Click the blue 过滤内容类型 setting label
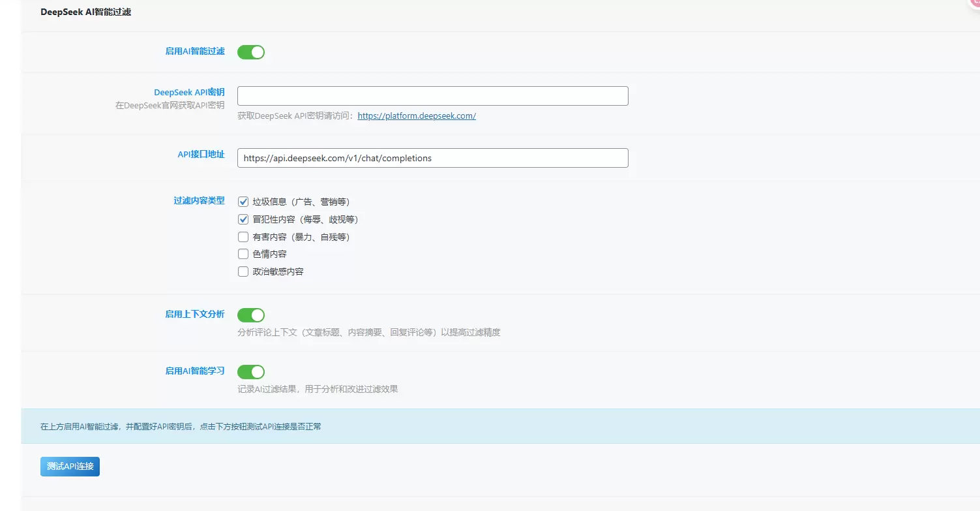980x511 pixels. tap(199, 201)
